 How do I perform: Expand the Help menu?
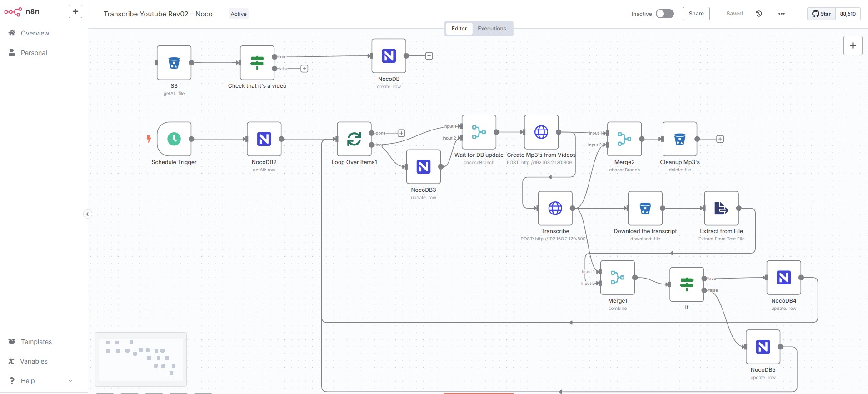click(x=40, y=381)
